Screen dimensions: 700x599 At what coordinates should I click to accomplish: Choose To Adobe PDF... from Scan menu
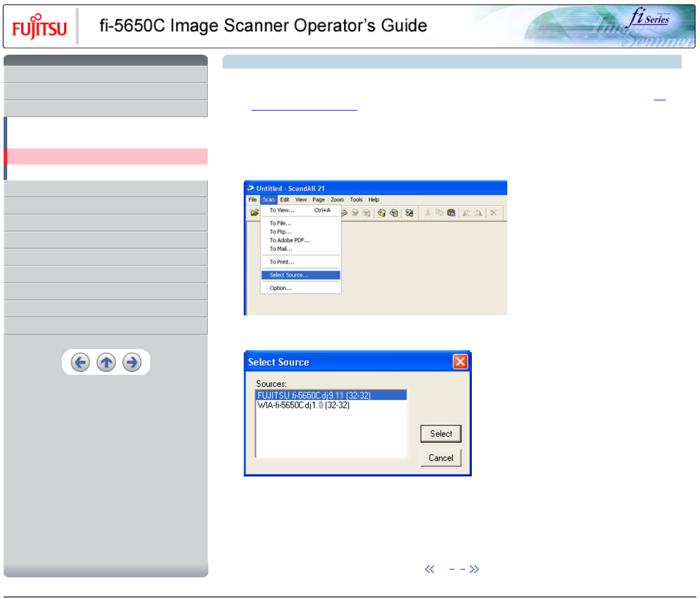point(300,240)
